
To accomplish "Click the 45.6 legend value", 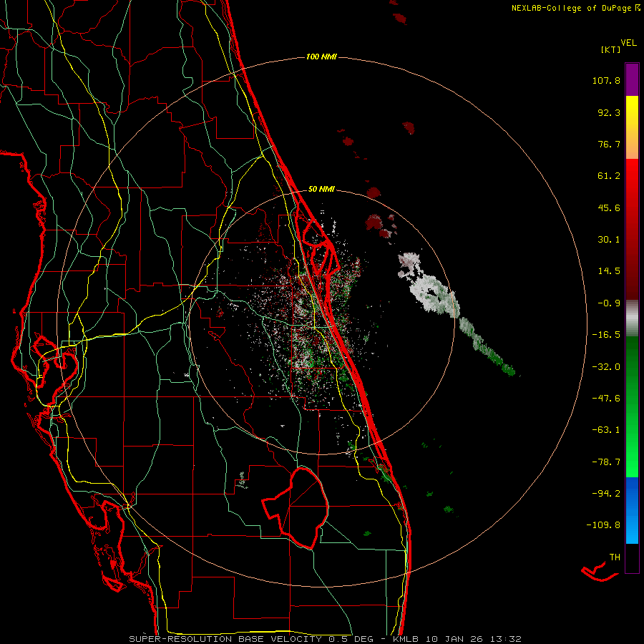I will 609,208.
